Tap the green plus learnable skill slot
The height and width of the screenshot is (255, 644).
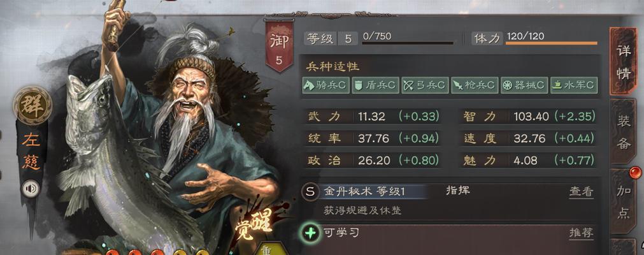click(310, 233)
